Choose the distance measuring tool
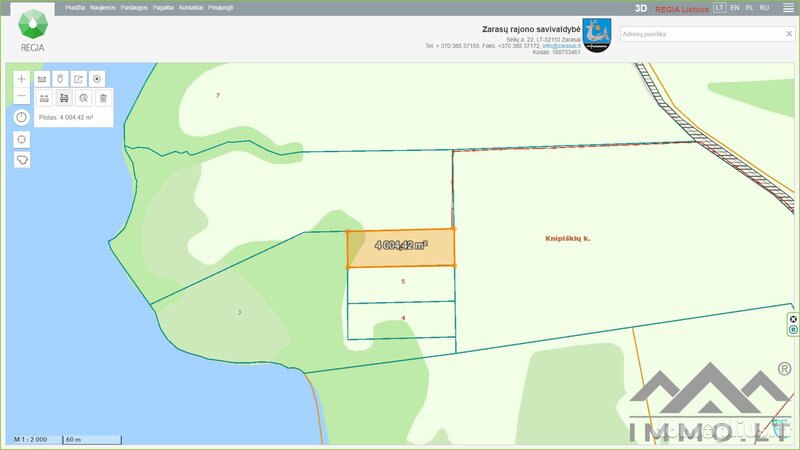Screen dimensions: 800x450 44,98
